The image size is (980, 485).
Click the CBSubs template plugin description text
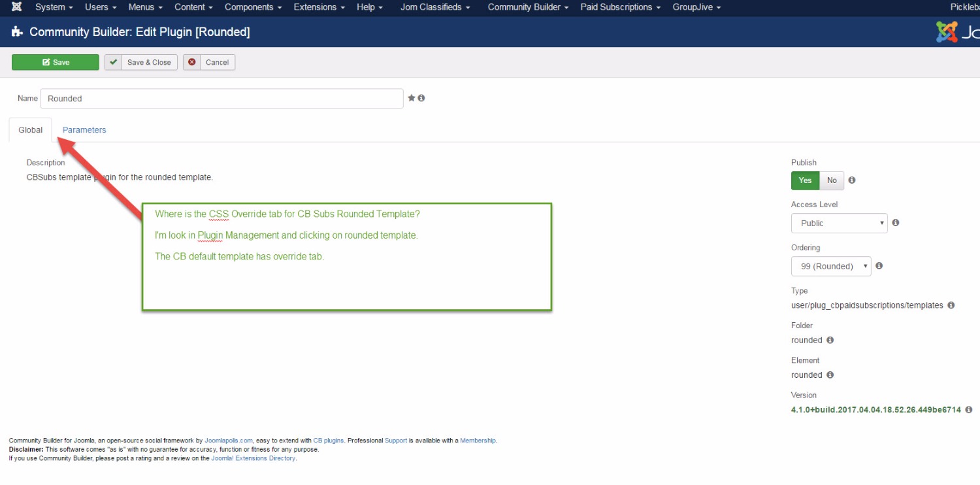coord(120,177)
